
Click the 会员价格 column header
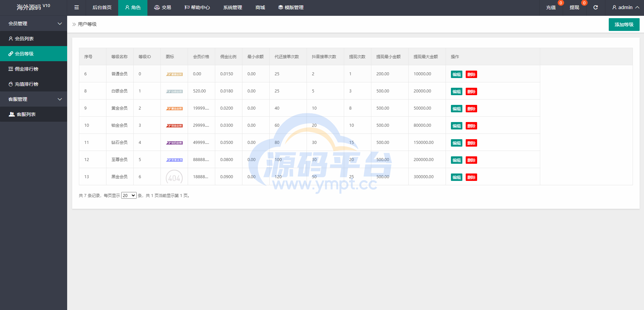(201, 57)
